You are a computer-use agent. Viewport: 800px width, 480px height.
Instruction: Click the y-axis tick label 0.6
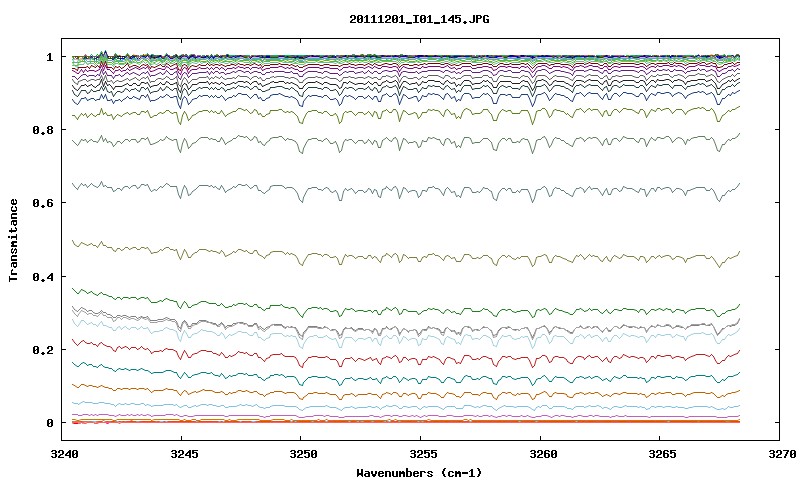tap(43, 203)
